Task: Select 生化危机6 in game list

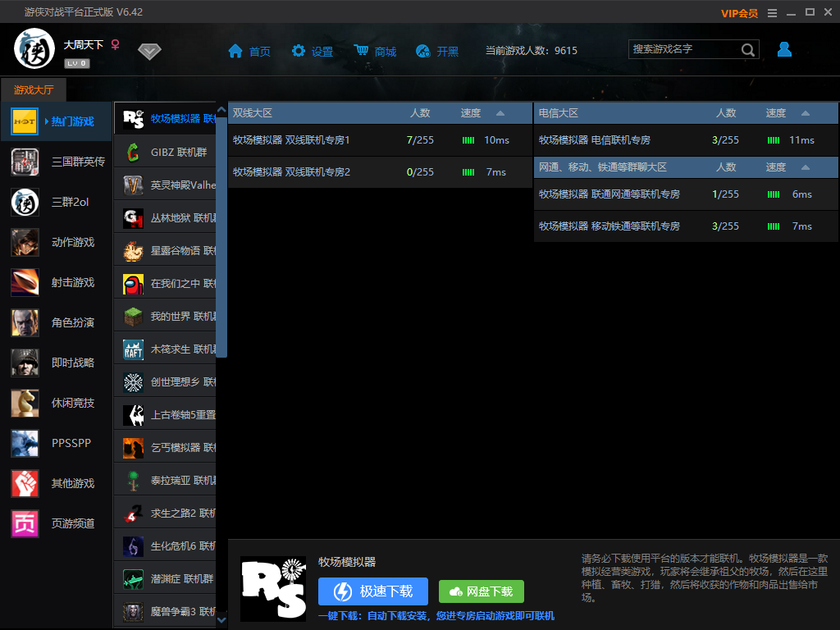Action: point(165,546)
